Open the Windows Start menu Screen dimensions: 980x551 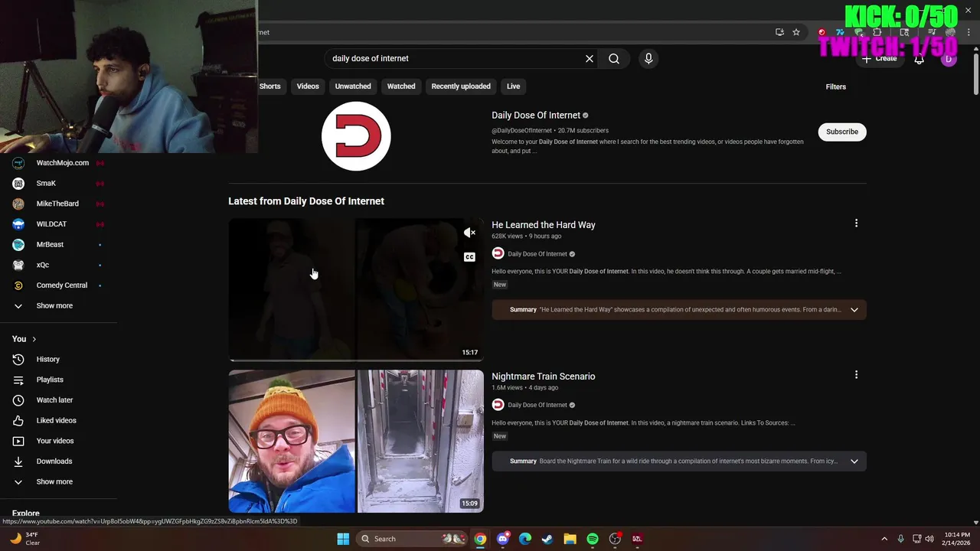tap(343, 539)
